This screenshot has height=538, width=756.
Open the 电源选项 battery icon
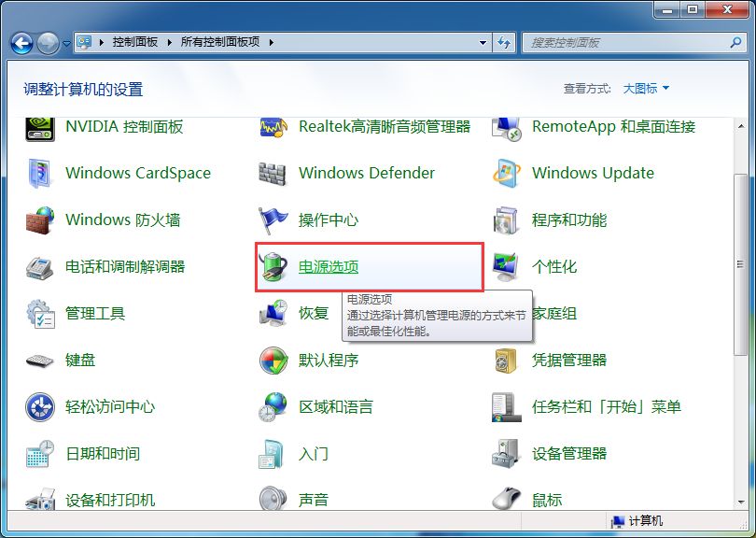click(273, 267)
